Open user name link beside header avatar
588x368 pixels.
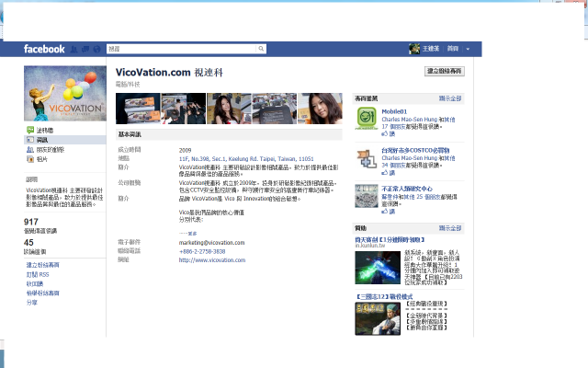pyautogui.click(x=431, y=49)
